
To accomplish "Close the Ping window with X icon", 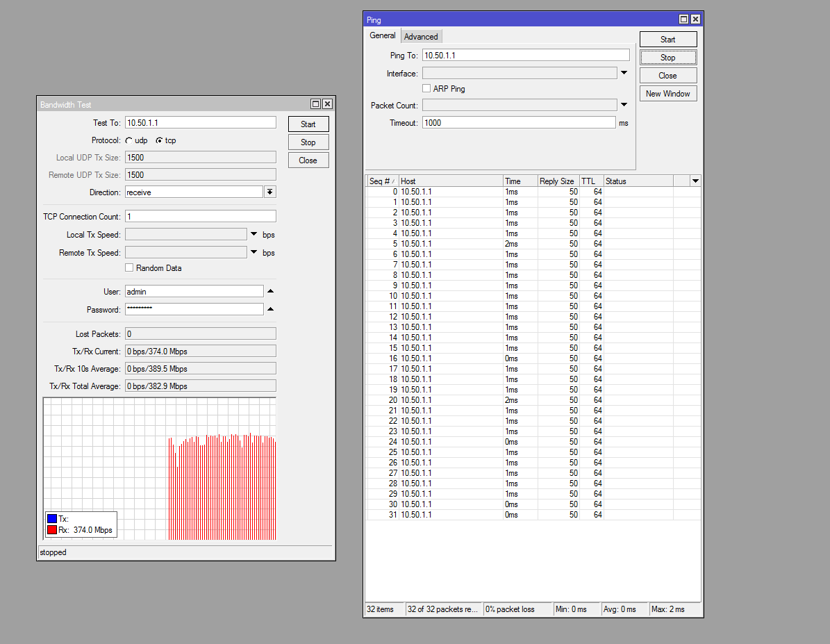I will click(695, 20).
